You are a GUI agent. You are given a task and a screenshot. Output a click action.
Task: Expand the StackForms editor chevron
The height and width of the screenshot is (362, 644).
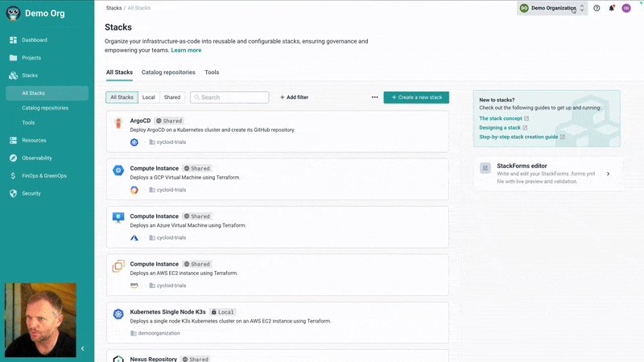click(608, 174)
